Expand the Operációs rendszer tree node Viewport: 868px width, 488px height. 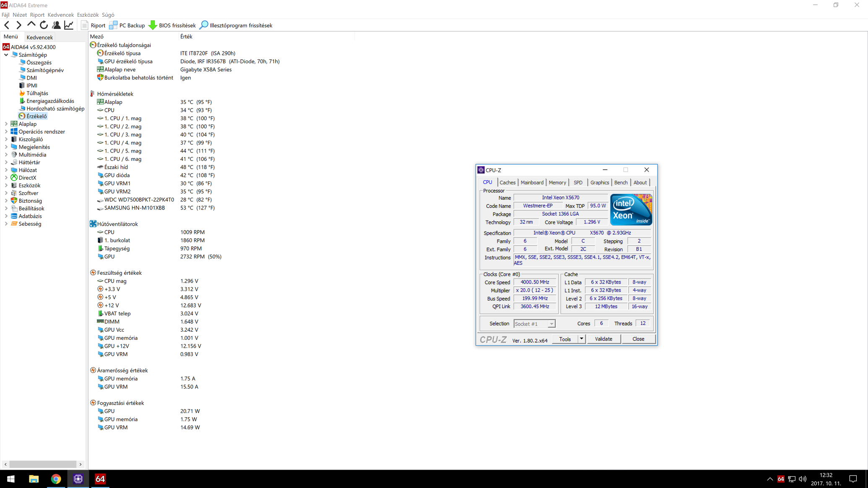[6, 132]
